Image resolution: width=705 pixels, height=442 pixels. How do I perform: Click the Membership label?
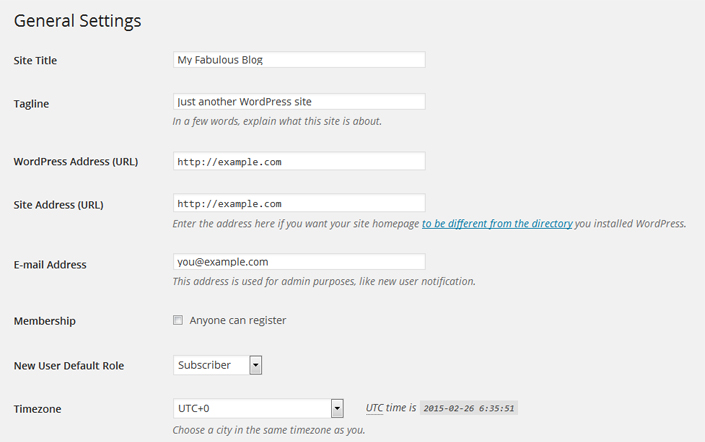(45, 321)
